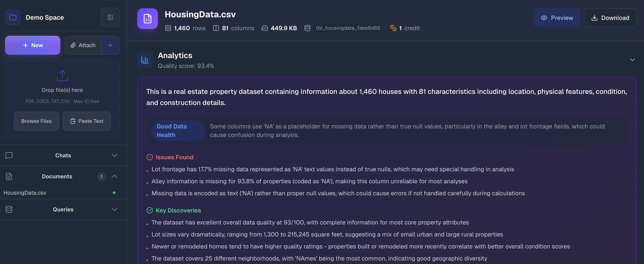Image resolution: width=644 pixels, height=264 pixels.
Task: Collapse the Analytics panel chevron
Action: (632, 60)
